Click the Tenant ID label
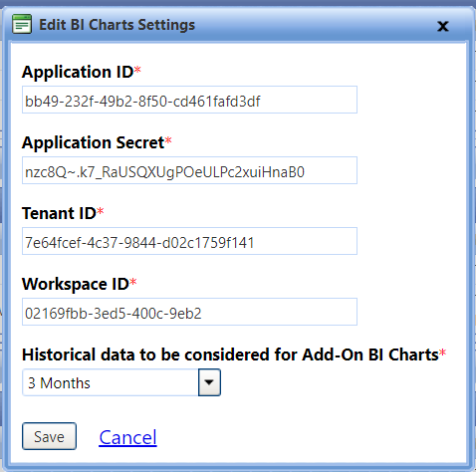 coord(59,213)
